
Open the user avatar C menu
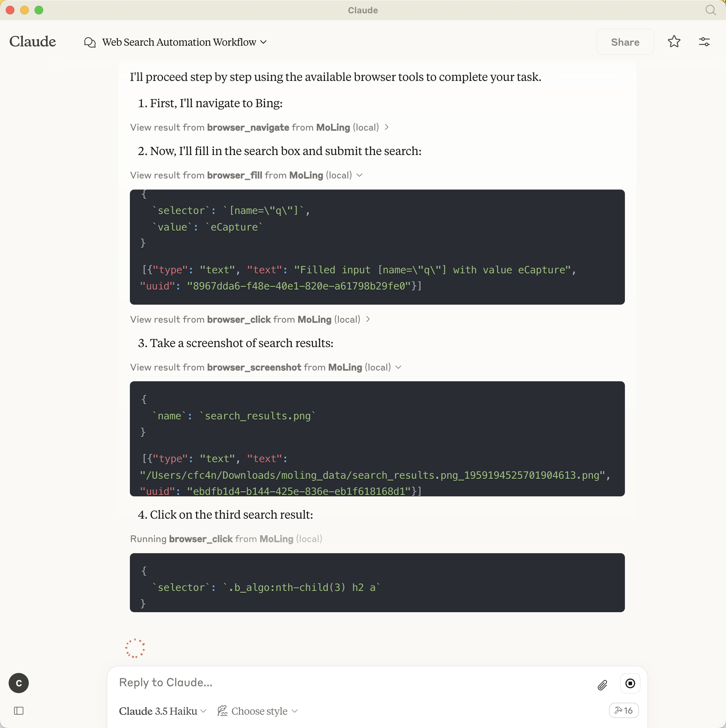19,683
